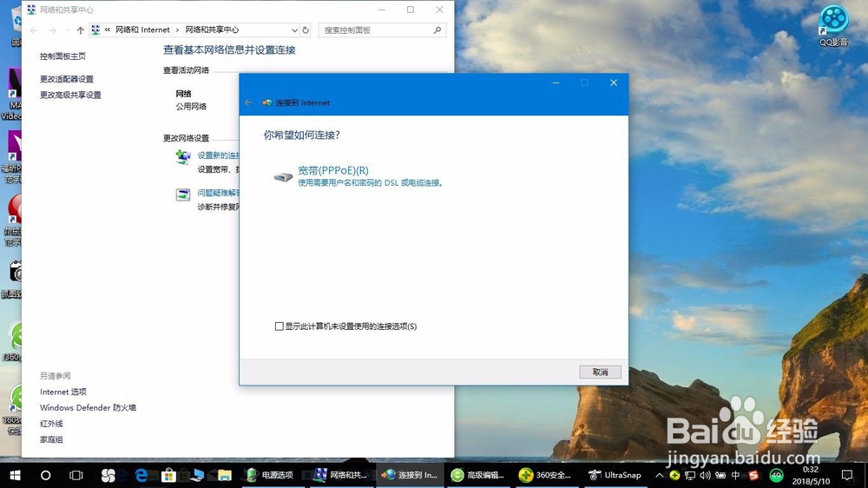Open 更改适配器设置 link
The height and width of the screenshot is (488, 868).
point(67,79)
